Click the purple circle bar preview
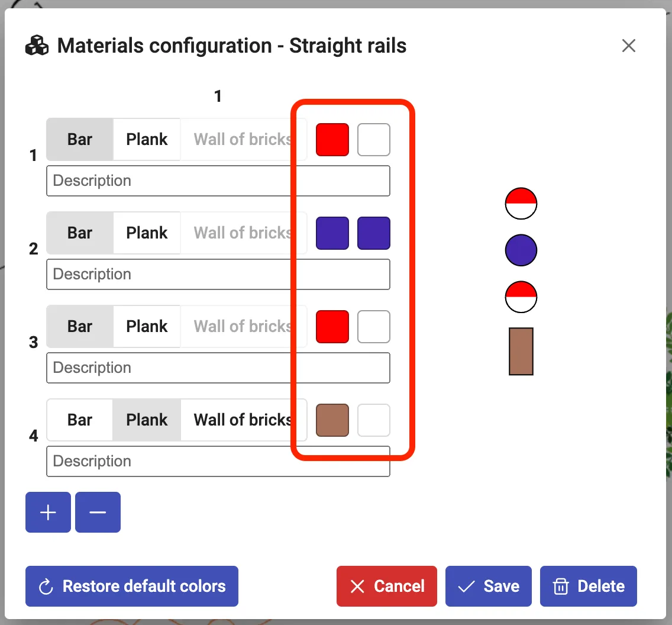 (521, 250)
